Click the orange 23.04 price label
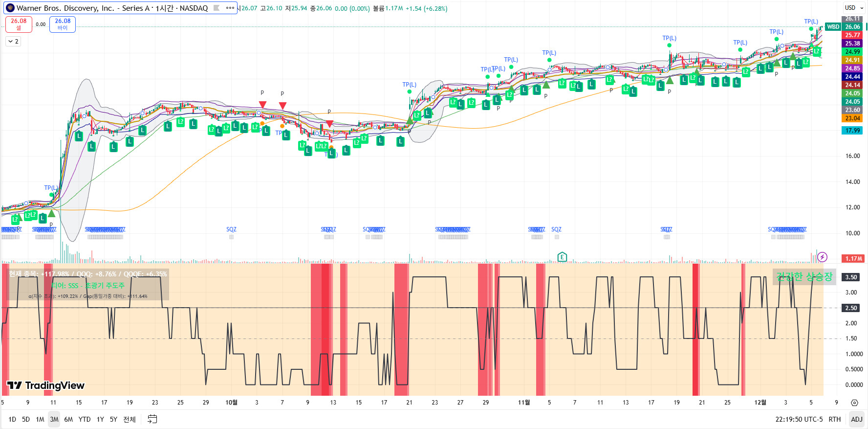 (852, 118)
